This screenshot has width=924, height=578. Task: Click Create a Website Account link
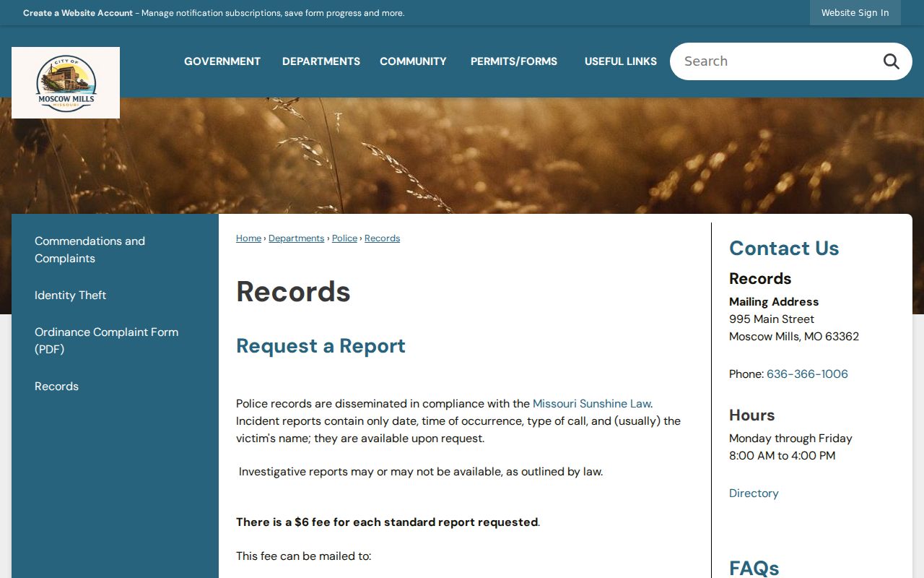coord(78,13)
